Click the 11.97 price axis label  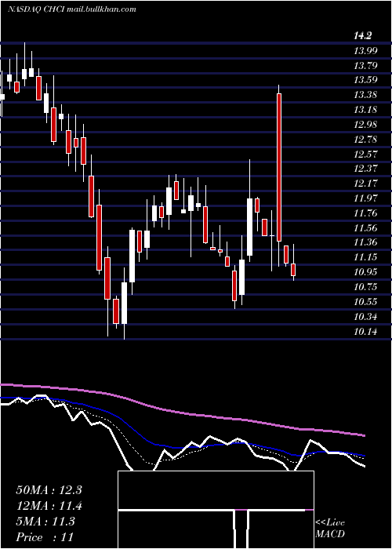pos(365,198)
